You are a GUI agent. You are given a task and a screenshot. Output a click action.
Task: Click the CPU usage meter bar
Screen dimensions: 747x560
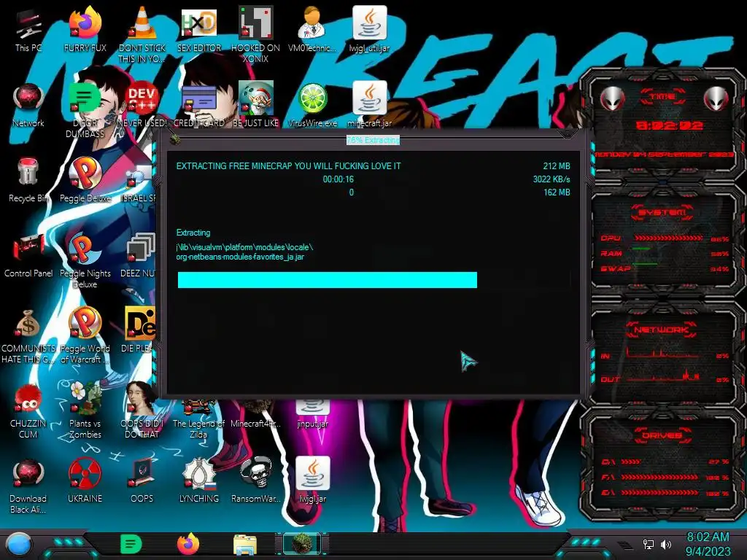click(x=668, y=238)
